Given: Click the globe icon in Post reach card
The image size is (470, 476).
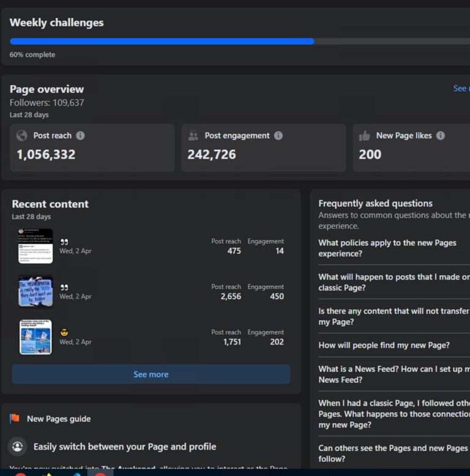Looking at the screenshot, I should (22, 136).
